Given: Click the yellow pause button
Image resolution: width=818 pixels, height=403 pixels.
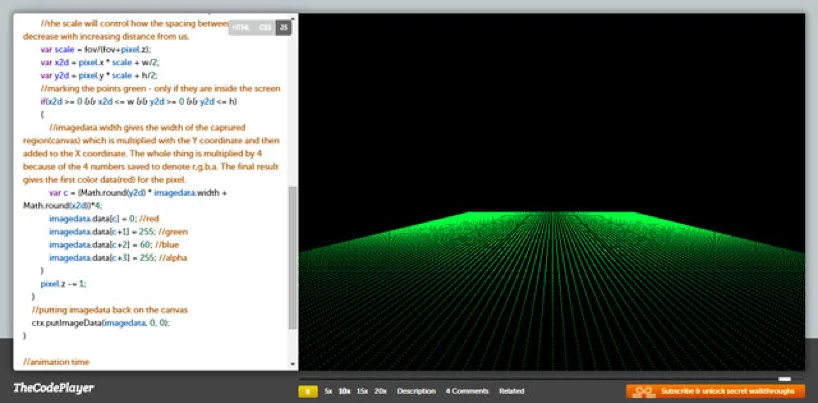Looking at the screenshot, I should 308,391.
